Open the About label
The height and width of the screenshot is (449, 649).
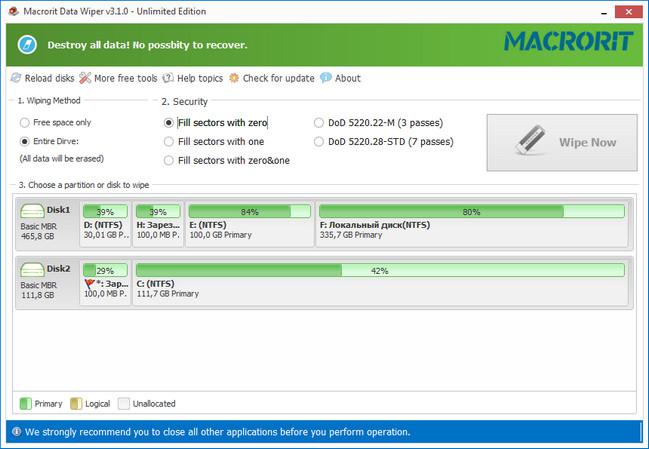pos(348,78)
